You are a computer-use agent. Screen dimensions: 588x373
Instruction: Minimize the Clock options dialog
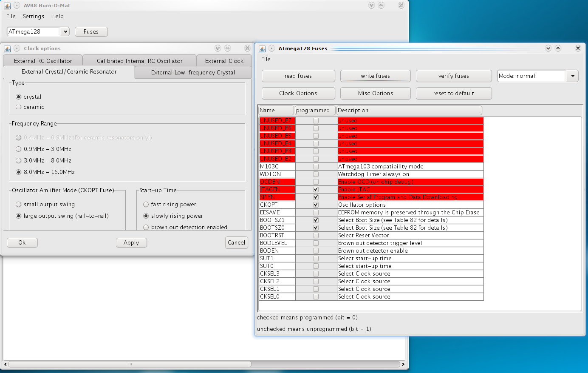(218, 48)
